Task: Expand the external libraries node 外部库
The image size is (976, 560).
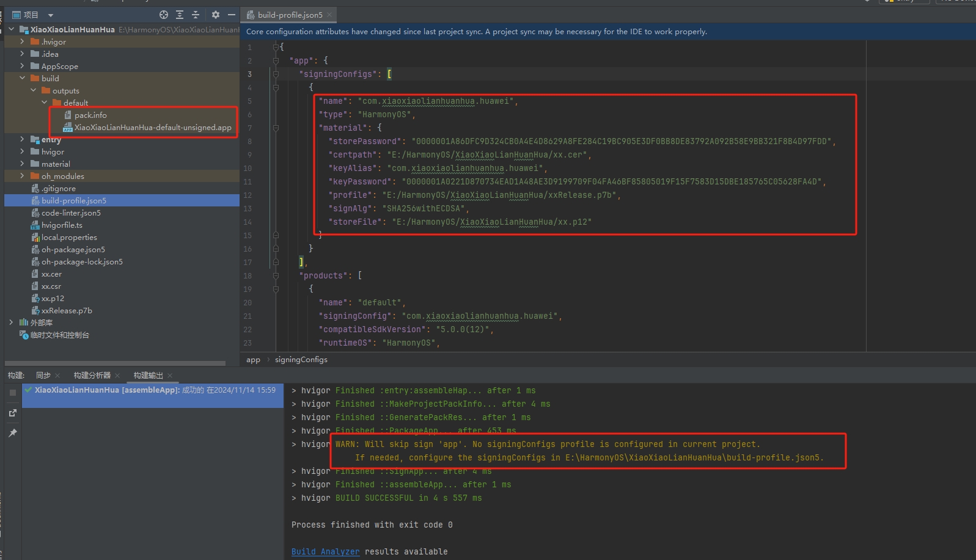Action: click(11, 322)
